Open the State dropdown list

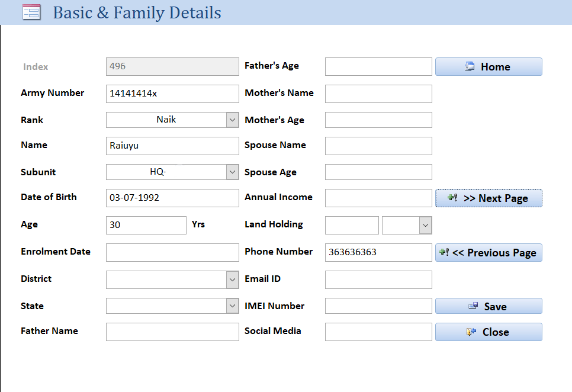click(233, 306)
